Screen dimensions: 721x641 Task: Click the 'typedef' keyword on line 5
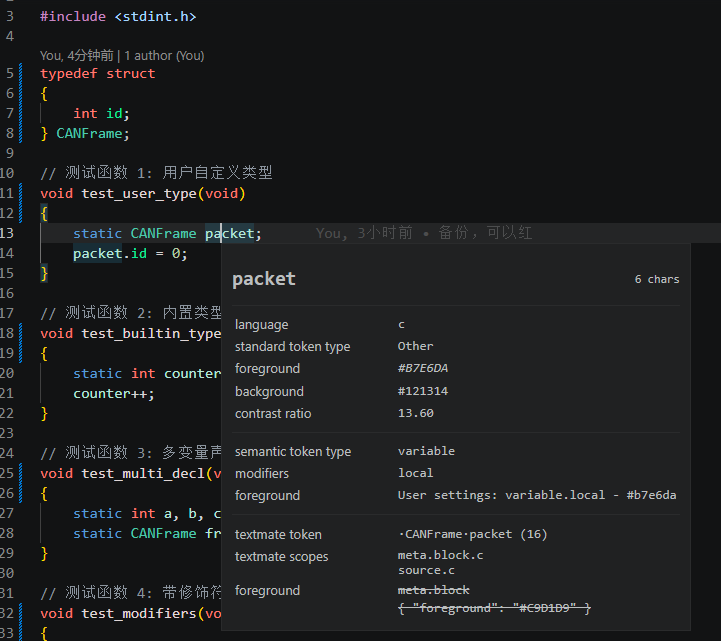coord(69,74)
